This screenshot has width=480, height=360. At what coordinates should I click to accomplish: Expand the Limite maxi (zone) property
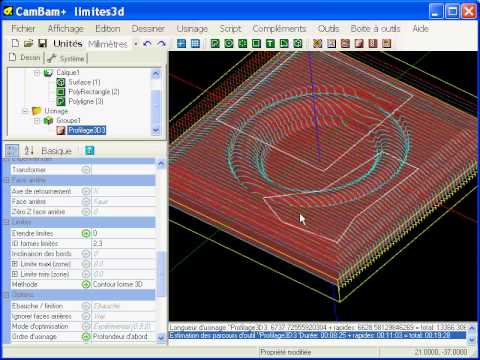click(15, 264)
